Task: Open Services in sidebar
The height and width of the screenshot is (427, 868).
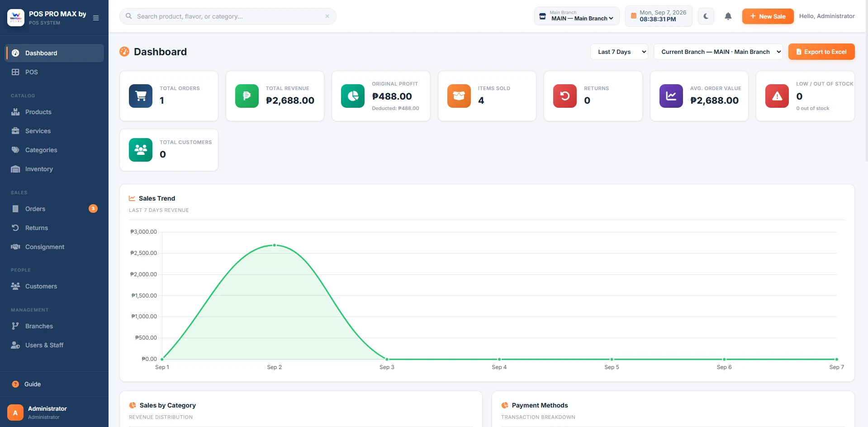Action: tap(54, 131)
